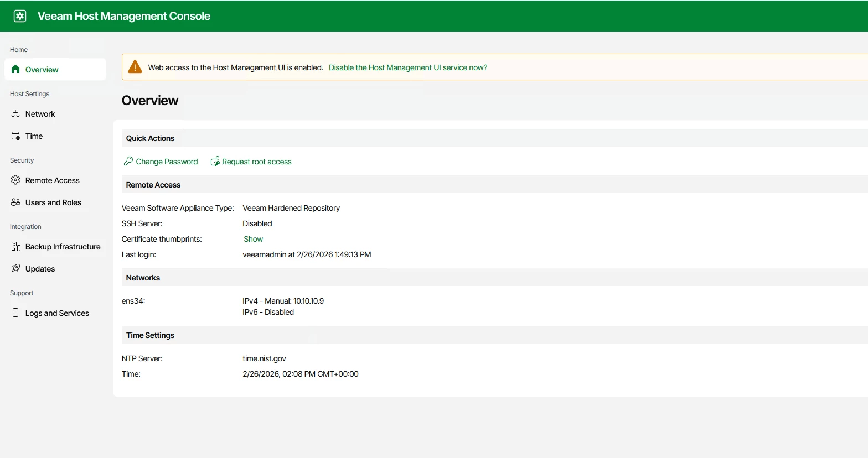The width and height of the screenshot is (868, 458).
Task: Click the SSH Server label
Action: click(x=142, y=223)
